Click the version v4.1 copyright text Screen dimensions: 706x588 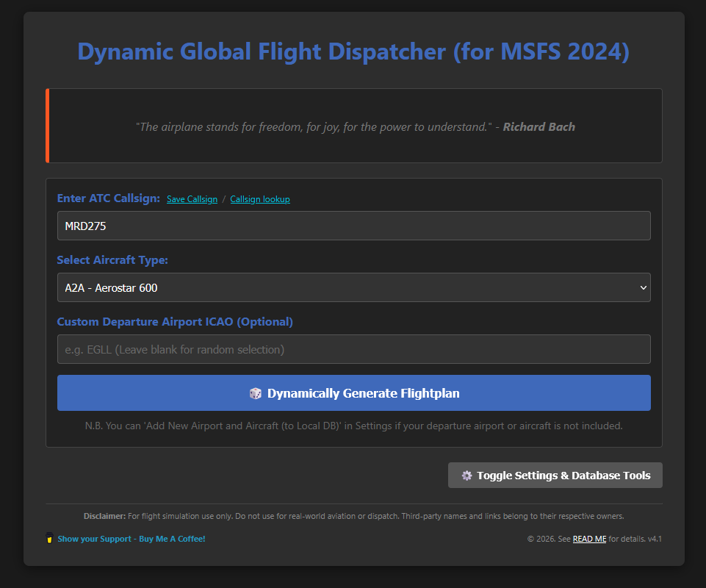point(595,539)
